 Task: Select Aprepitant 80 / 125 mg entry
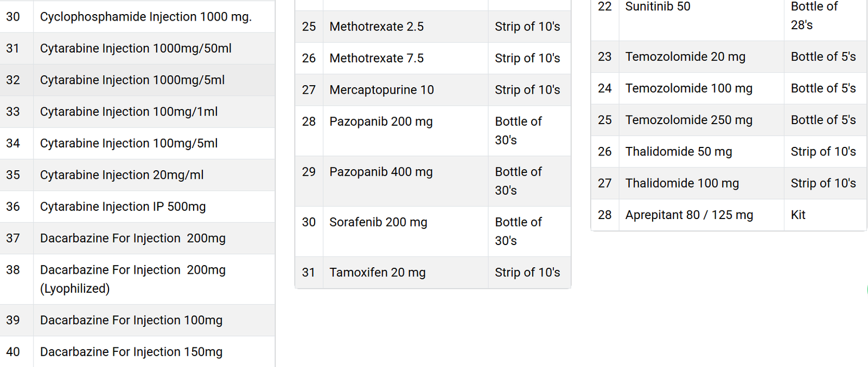[689, 215]
